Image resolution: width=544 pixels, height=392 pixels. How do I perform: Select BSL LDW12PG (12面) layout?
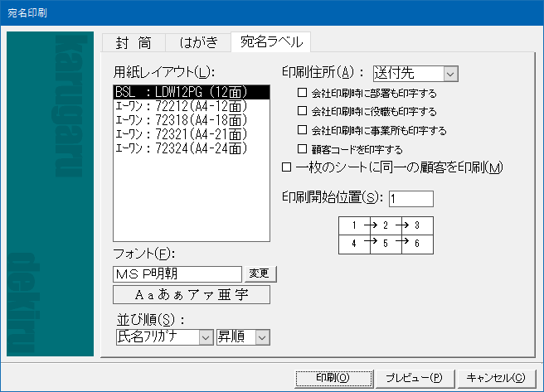[192, 93]
